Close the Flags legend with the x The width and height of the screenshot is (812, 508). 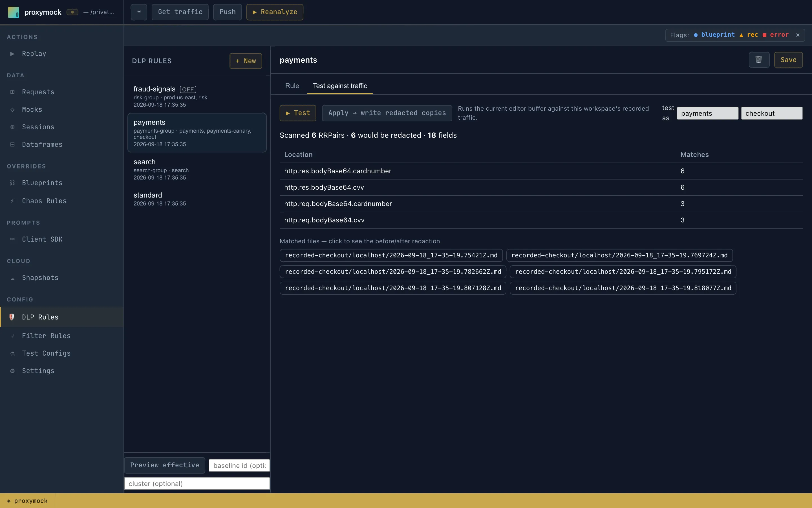click(798, 35)
